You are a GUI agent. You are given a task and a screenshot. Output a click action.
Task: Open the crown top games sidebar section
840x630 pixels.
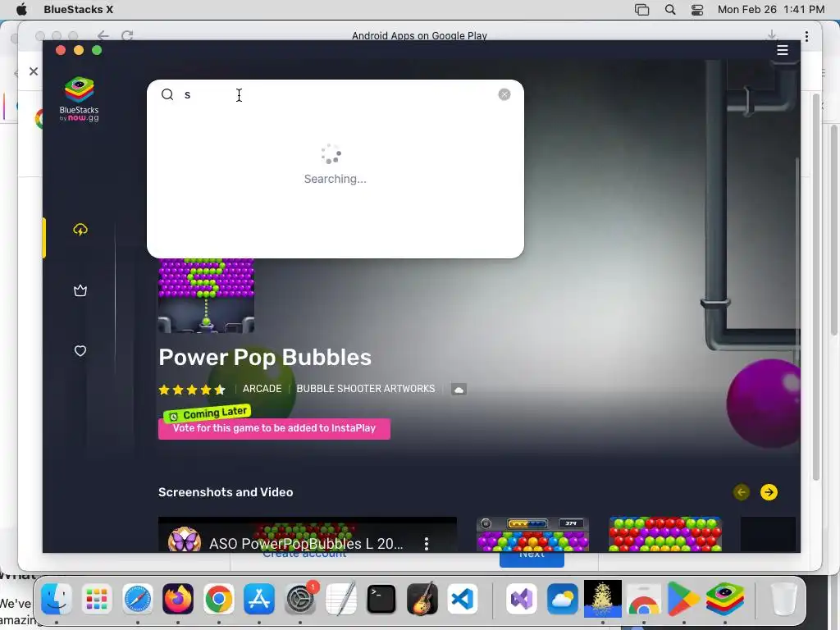(80, 290)
